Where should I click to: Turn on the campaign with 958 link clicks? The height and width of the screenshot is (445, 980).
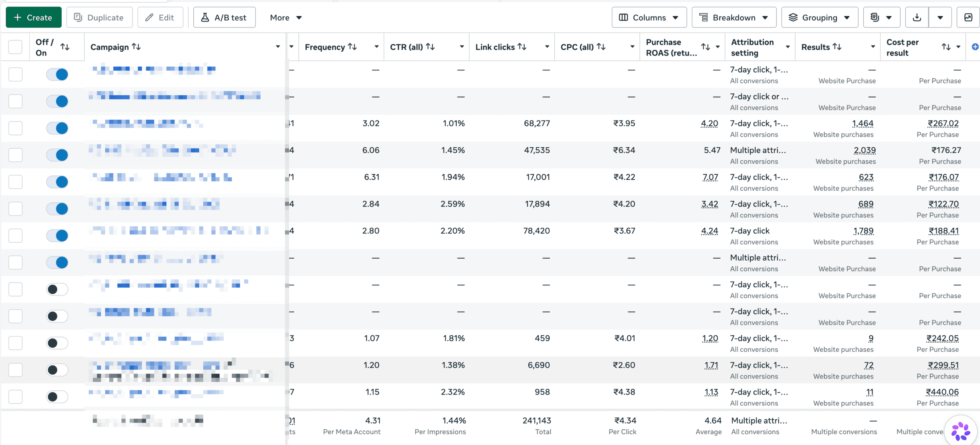[x=57, y=397]
